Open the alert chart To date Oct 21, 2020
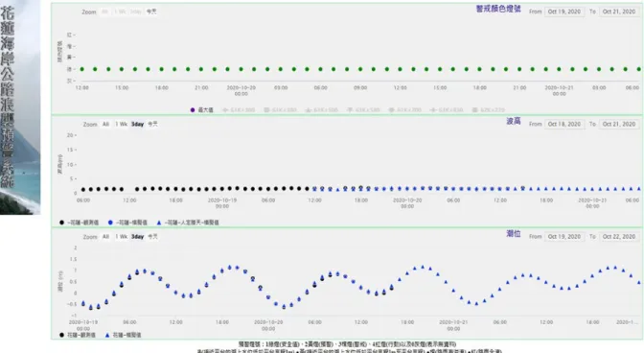This screenshot has width=644, height=353. (619, 12)
